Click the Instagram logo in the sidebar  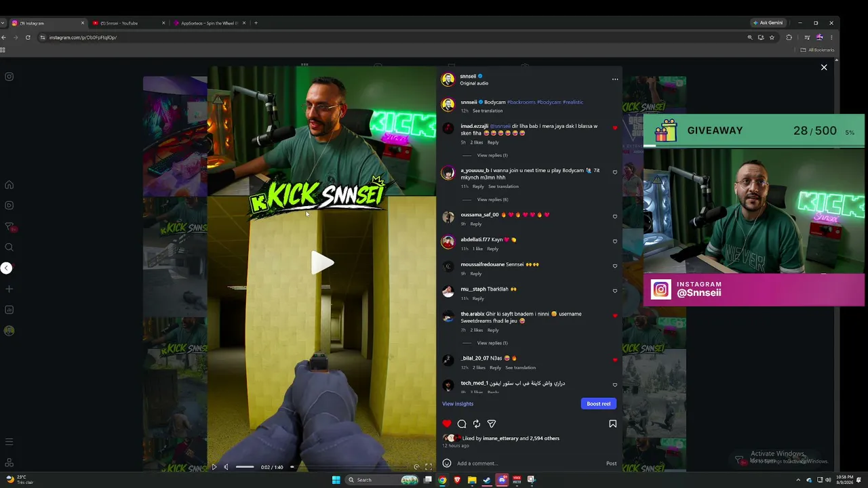pos(9,77)
